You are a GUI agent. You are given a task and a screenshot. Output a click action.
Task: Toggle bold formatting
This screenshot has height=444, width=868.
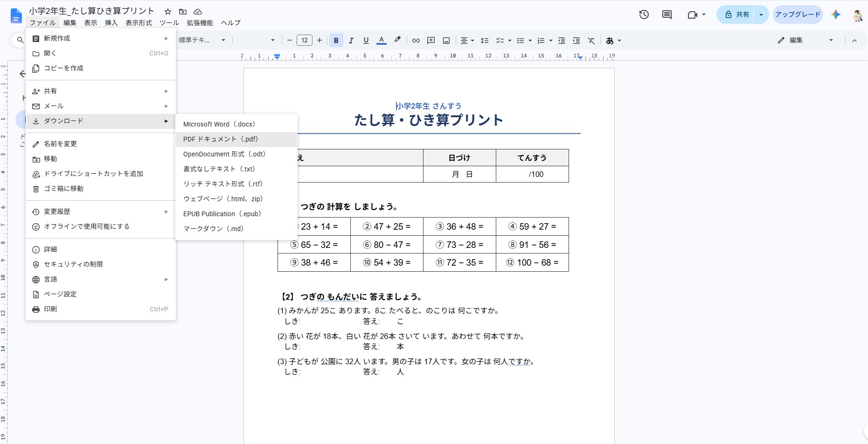tap(336, 41)
